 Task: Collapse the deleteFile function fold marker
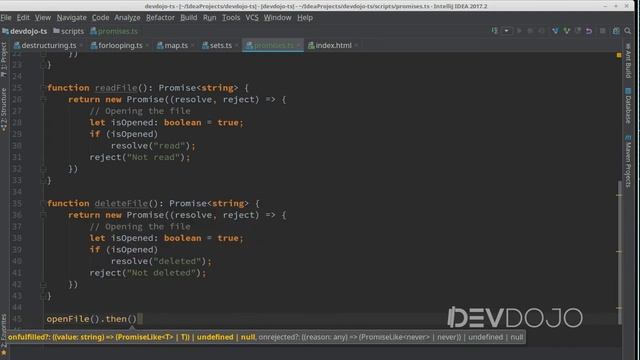pos(43,203)
